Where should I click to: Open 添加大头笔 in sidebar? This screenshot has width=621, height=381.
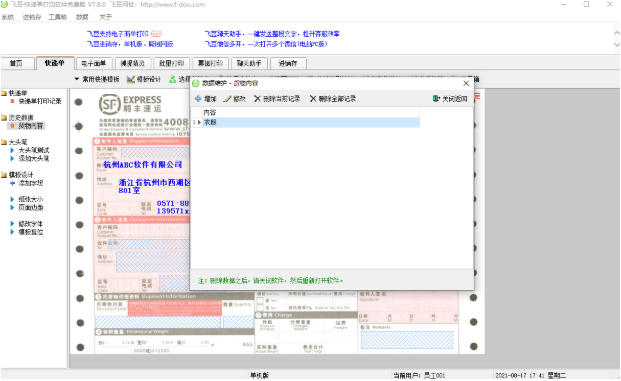pos(34,158)
